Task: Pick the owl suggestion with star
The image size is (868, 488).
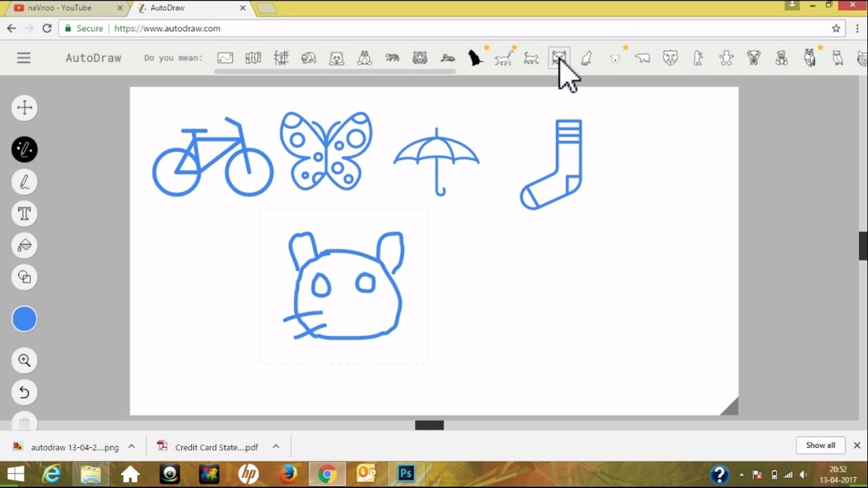Action: point(810,58)
